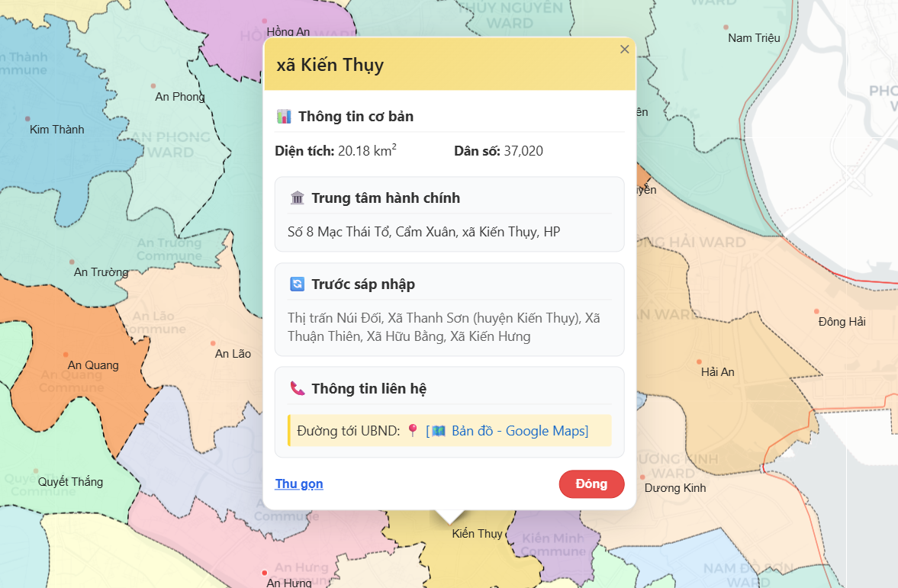Click the Dương Kinh map label
The image size is (898, 588).
point(675,488)
